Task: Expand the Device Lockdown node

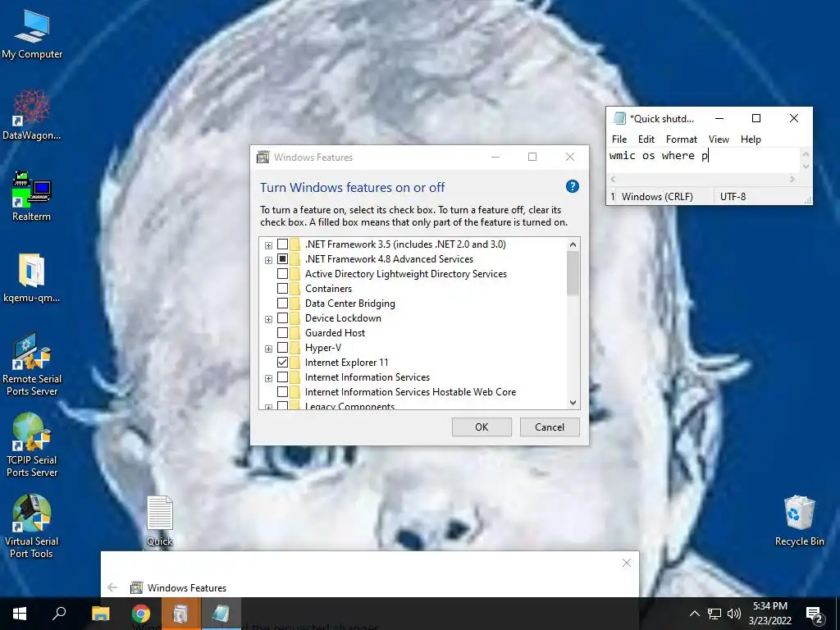Action: coord(268,319)
